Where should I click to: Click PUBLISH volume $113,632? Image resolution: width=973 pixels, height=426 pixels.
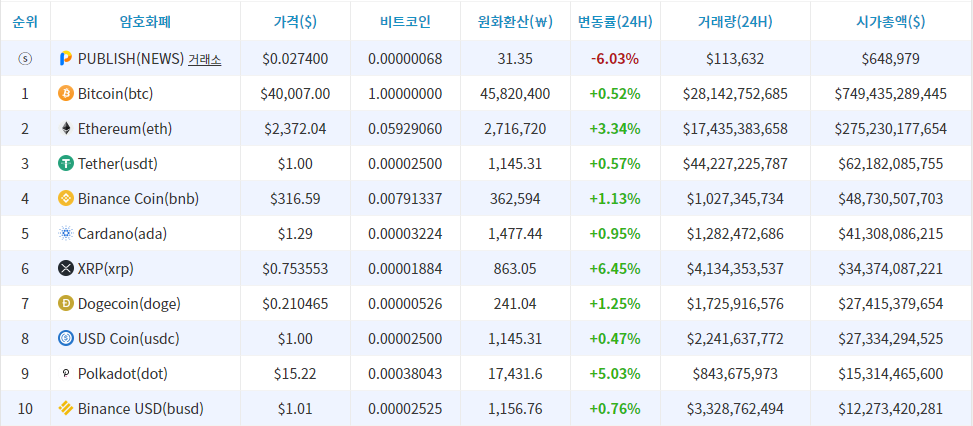point(735,59)
